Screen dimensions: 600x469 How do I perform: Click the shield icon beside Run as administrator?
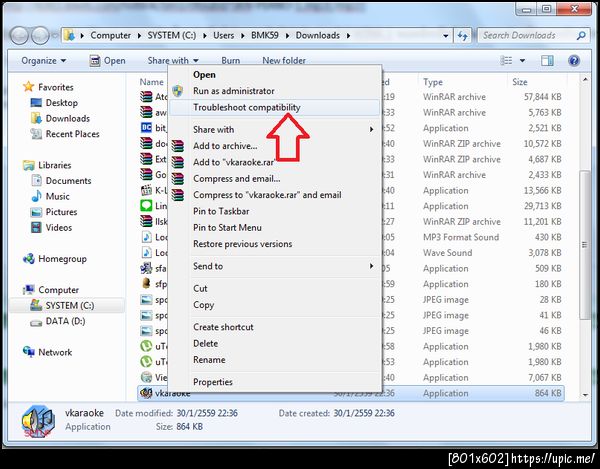[177, 91]
